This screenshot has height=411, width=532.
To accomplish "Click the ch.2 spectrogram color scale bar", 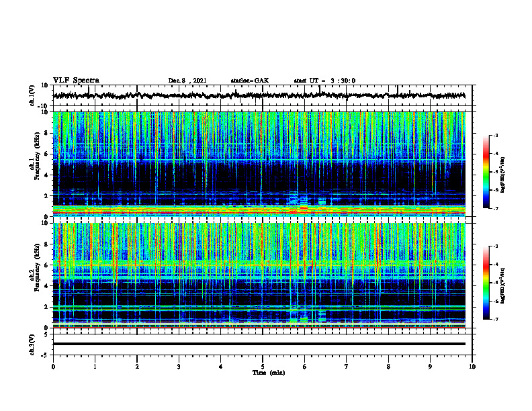I will point(486,283).
